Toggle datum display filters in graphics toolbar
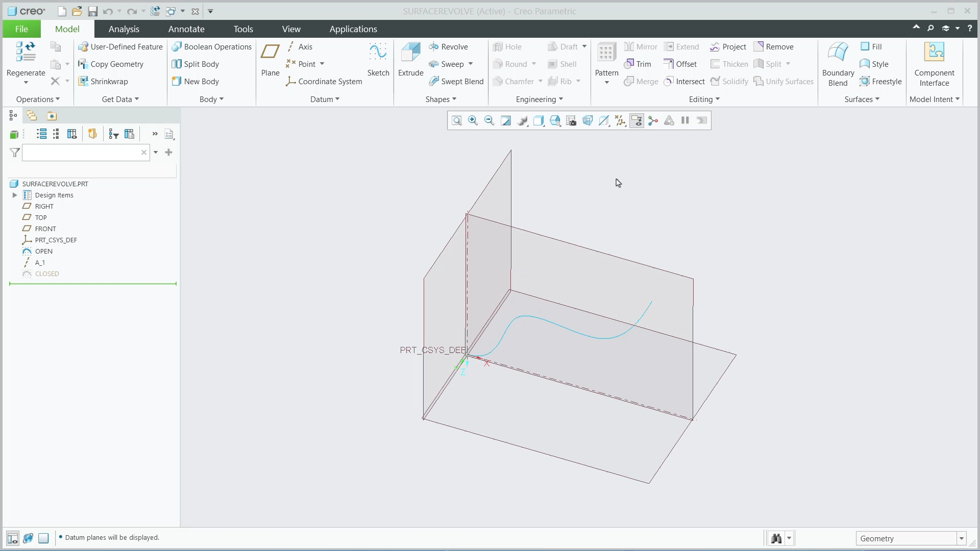980x551 pixels. (x=620, y=120)
